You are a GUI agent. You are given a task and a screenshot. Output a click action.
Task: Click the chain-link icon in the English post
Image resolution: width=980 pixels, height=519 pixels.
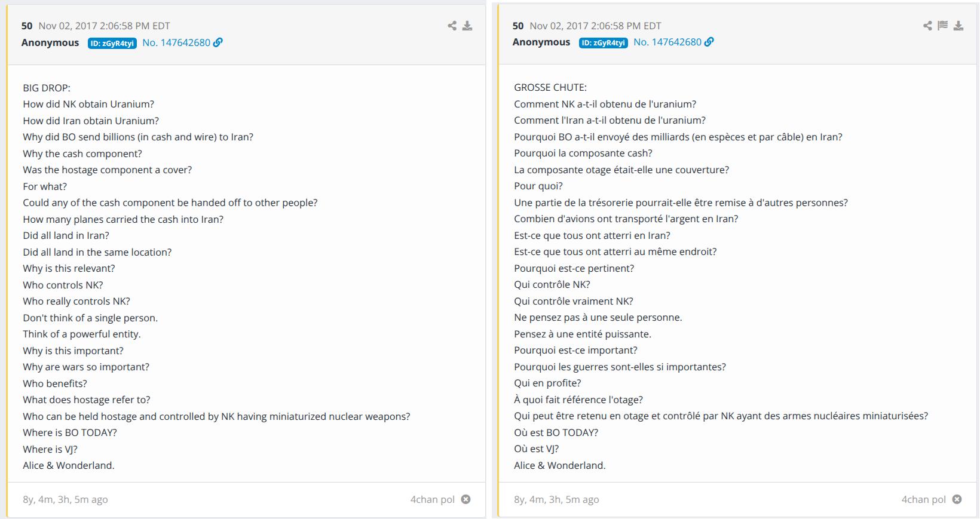[x=218, y=42]
